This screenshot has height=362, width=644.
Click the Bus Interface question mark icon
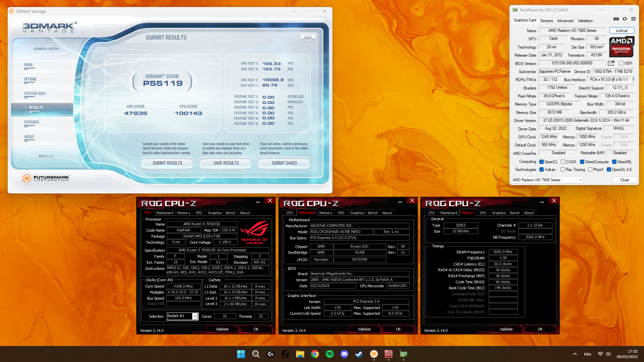point(633,79)
